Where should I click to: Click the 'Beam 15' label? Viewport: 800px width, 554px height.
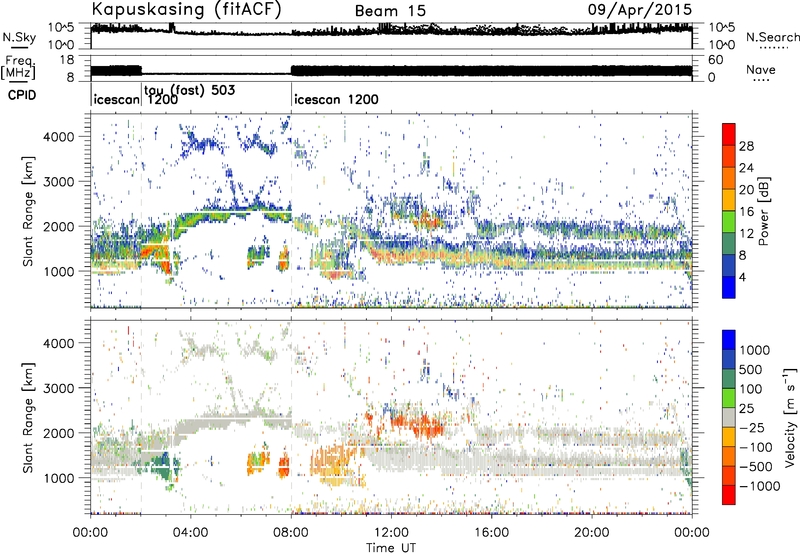tap(390, 11)
